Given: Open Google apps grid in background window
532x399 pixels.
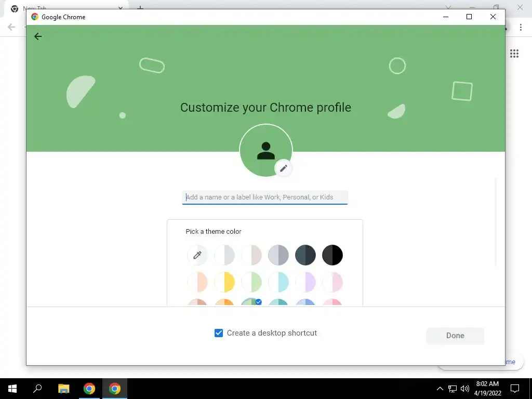Looking at the screenshot, I should (x=514, y=54).
